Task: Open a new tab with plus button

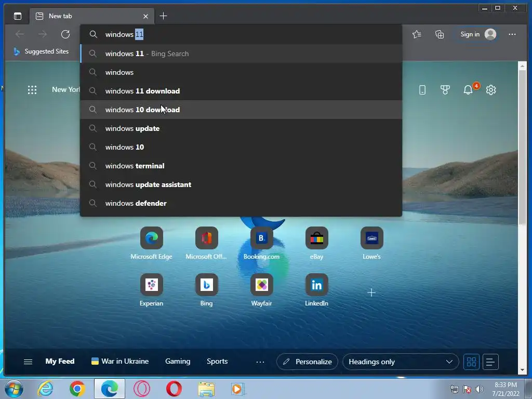Action: (x=163, y=16)
